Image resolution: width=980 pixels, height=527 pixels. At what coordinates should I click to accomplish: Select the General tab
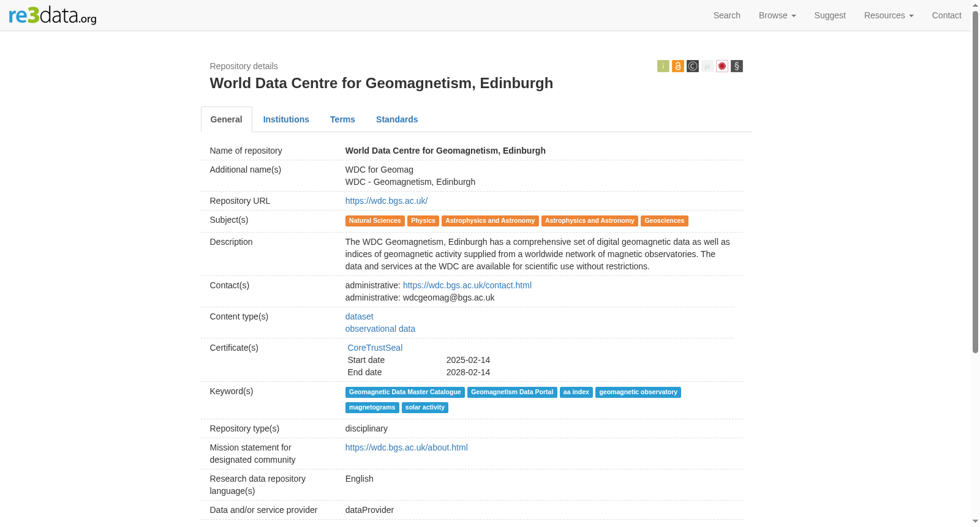pyautogui.click(x=227, y=119)
